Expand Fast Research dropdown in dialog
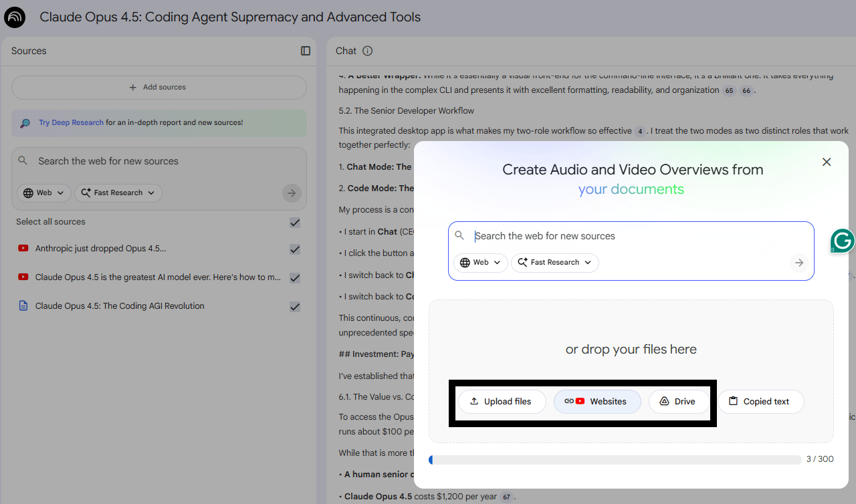The width and height of the screenshot is (856, 504). [x=554, y=263]
